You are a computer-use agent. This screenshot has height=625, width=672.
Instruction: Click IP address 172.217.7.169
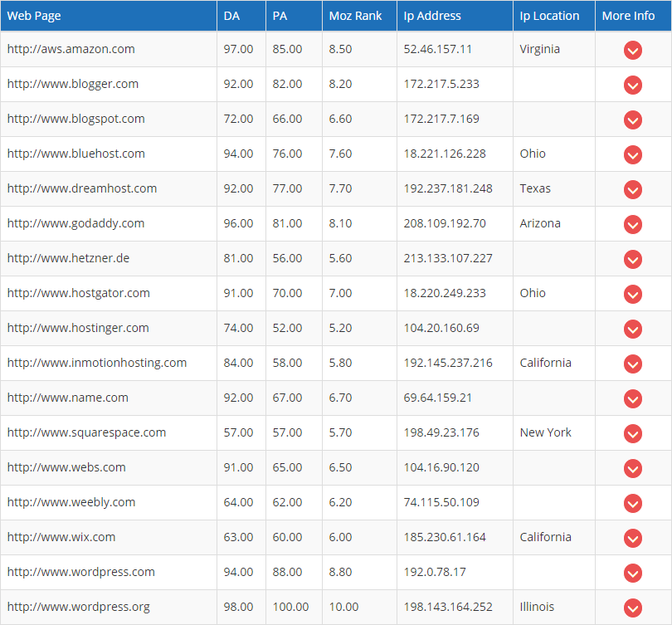(441, 119)
